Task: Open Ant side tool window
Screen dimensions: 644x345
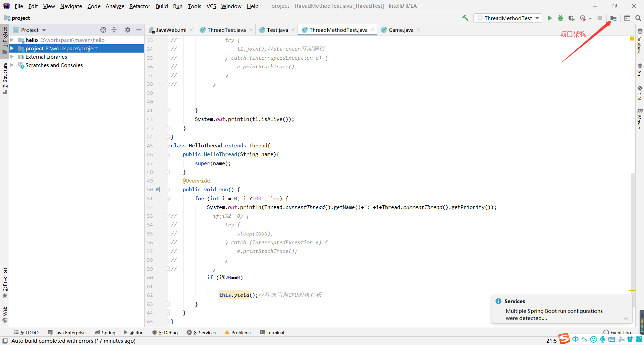Action: [640, 70]
